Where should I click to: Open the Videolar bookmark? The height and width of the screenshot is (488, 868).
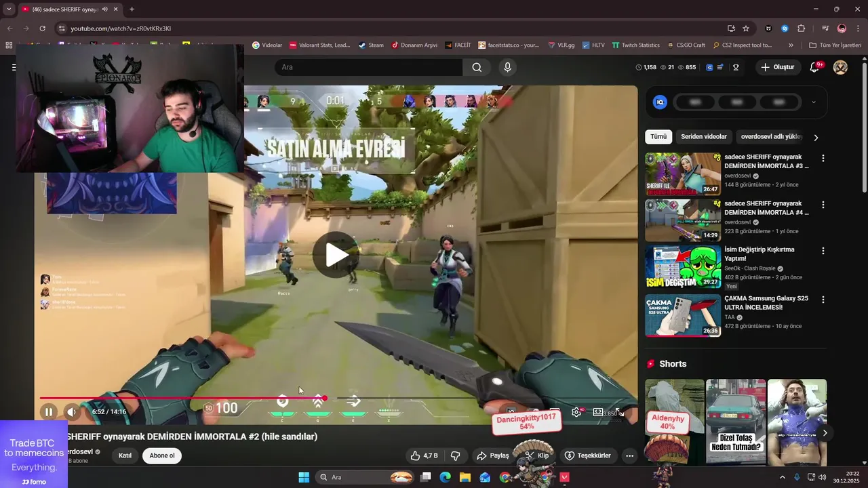pos(267,45)
